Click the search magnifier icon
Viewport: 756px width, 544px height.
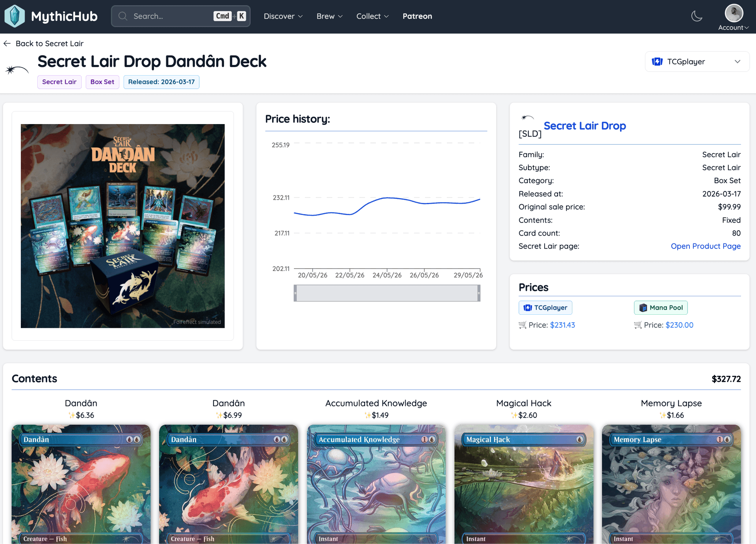(123, 16)
